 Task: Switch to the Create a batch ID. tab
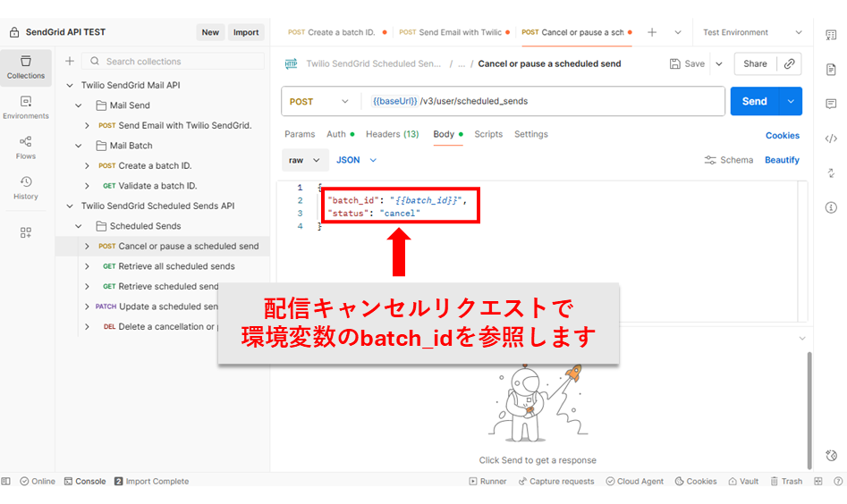click(337, 32)
